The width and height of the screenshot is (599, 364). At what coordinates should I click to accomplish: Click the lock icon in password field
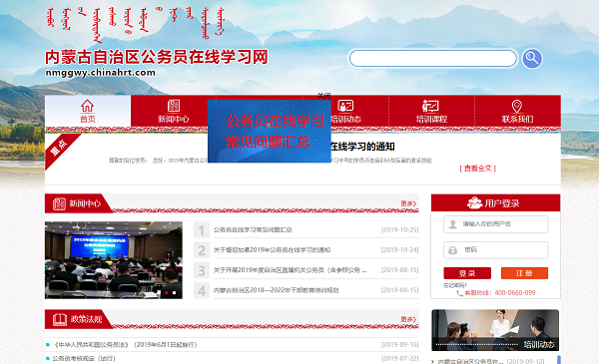coord(452,250)
